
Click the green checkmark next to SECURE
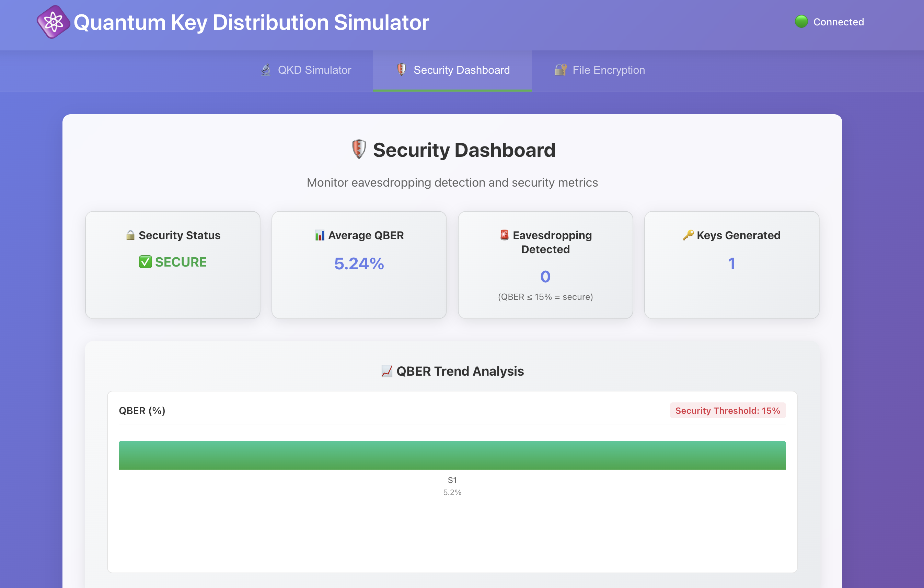pyautogui.click(x=146, y=262)
